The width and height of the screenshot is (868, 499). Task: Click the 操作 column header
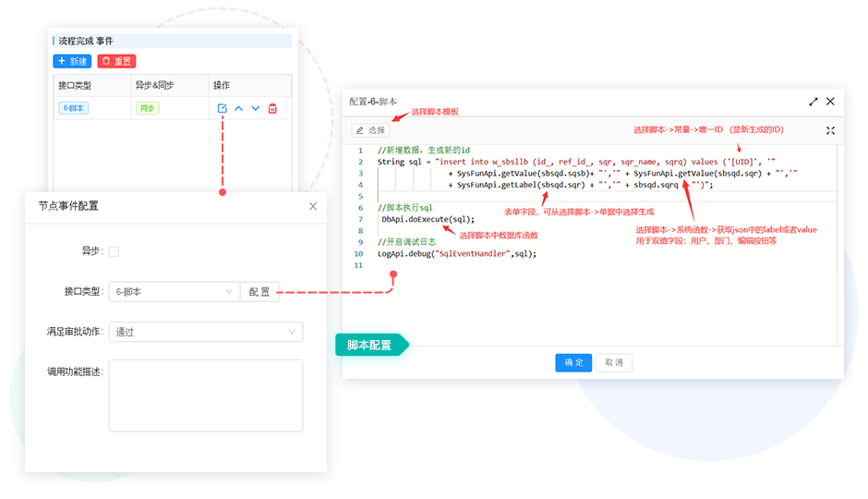coord(222,85)
